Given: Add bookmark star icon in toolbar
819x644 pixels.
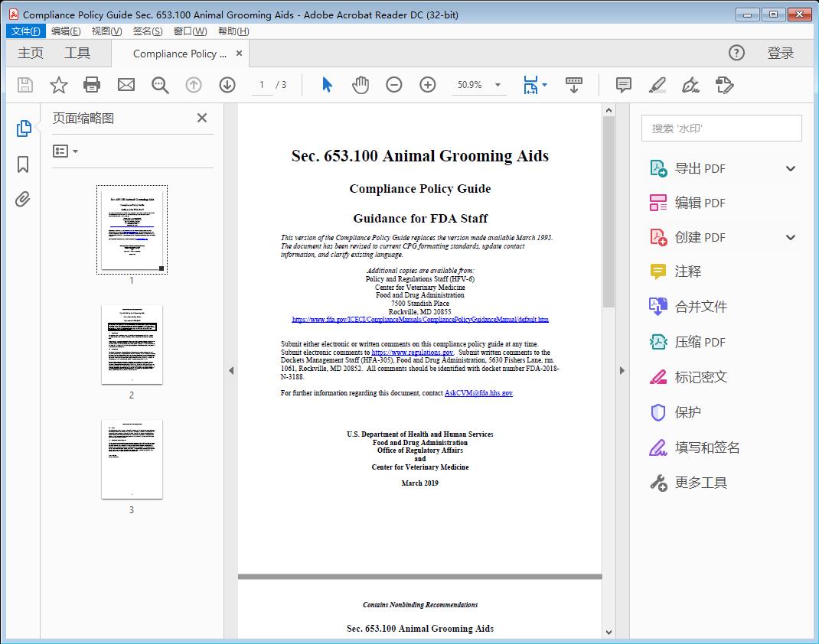Looking at the screenshot, I should tap(59, 85).
